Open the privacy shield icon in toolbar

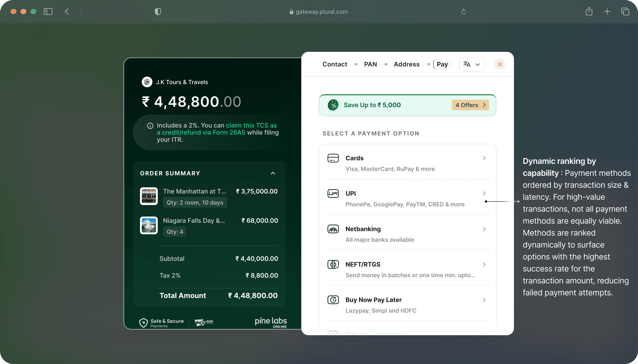pos(158,12)
